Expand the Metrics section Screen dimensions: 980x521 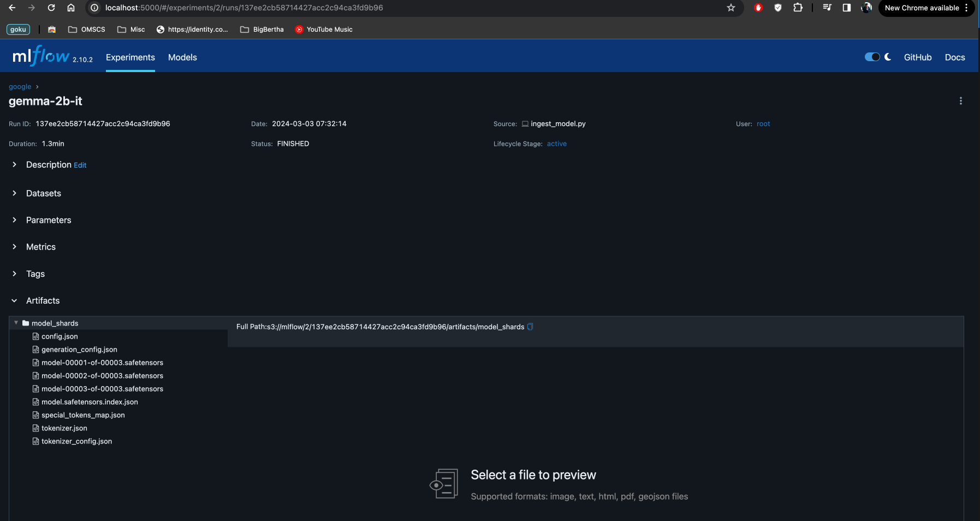(14, 247)
